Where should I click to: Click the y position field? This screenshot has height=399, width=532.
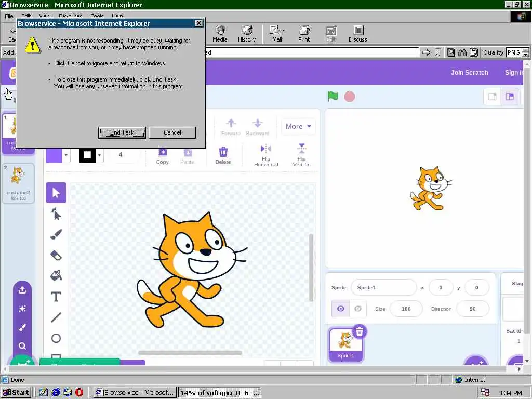click(x=477, y=287)
